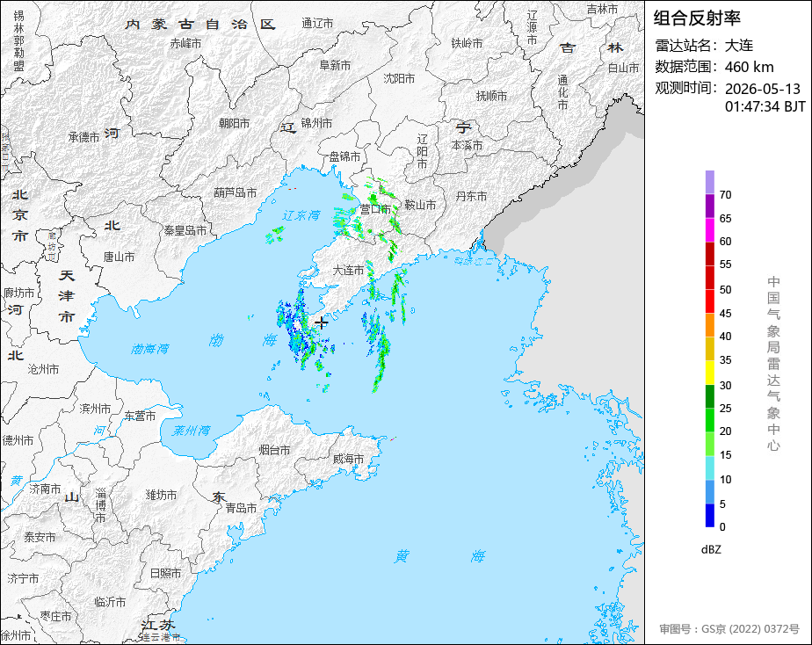Click the purple swatch above the 70 dBZ mark

pos(710,182)
